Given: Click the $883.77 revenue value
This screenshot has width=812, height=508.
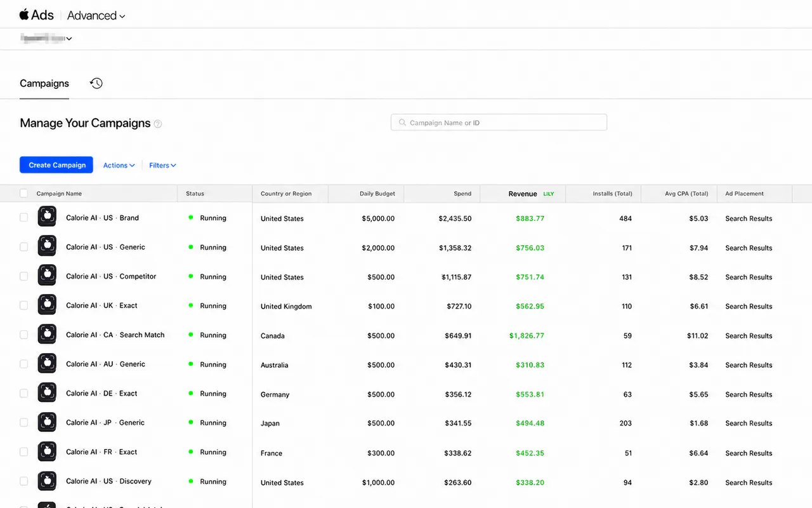Looking at the screenshot, I should (x=530, y=218).
